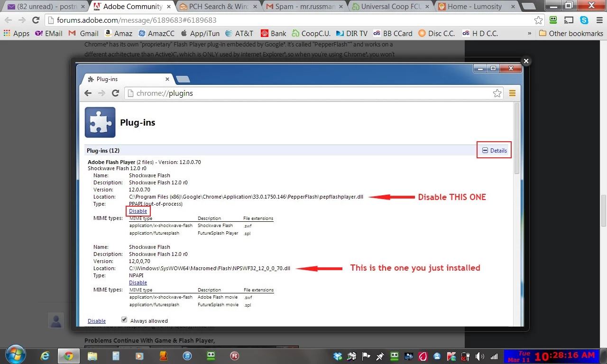This screenshot has height=364, width=607.
Task: Open the Amaz bookmark
Action: click(119, 33)
